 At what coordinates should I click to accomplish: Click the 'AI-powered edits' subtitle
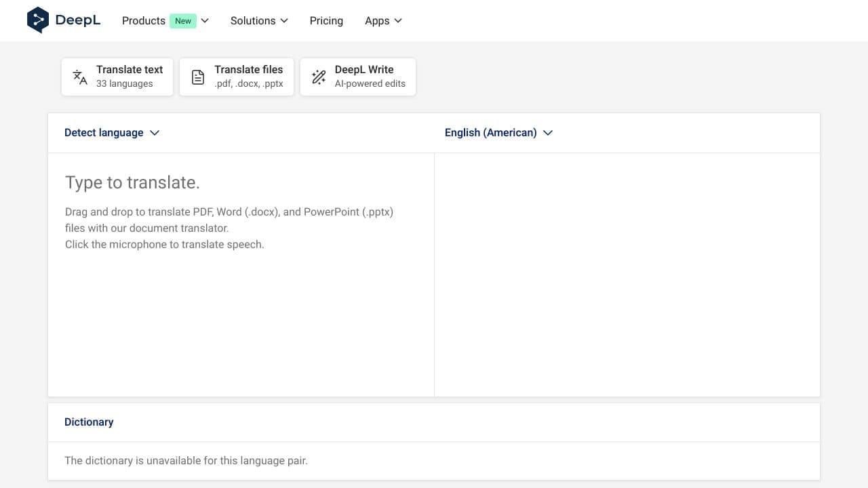370,84
